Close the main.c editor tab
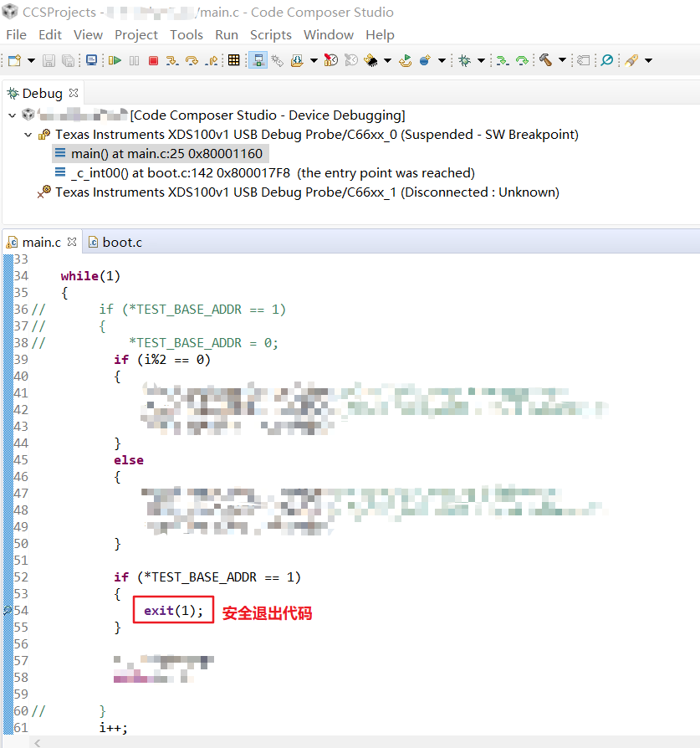The width and height of the screenshot is (700, 748). [72, 242]
